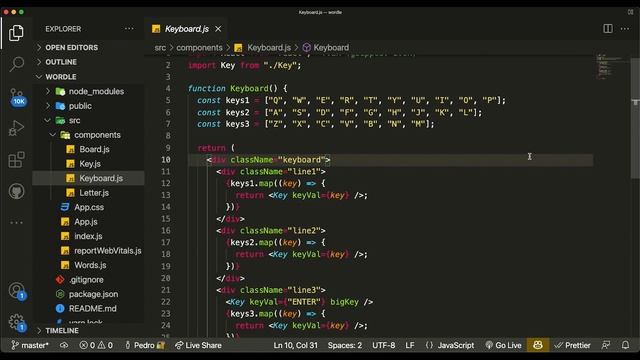Open the Explorer view in activity bar

[x=16, y=33]
